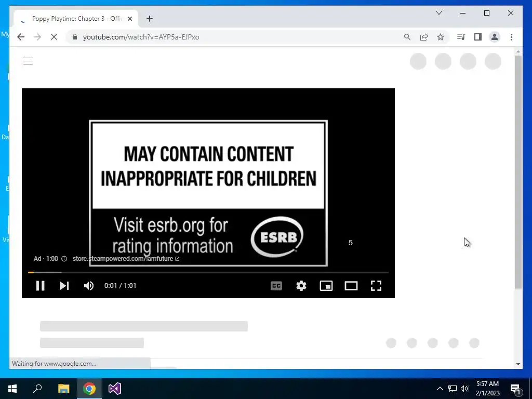Screen dimensions: 532x399
Task: Enable miniplayer mode
Action: coord(326,286)
